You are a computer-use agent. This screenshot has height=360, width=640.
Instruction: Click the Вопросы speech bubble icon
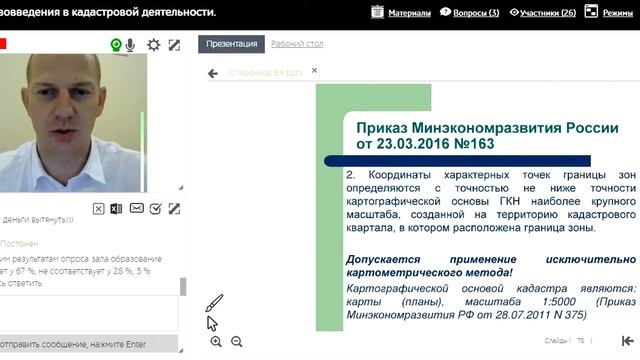tap(445, 12)
